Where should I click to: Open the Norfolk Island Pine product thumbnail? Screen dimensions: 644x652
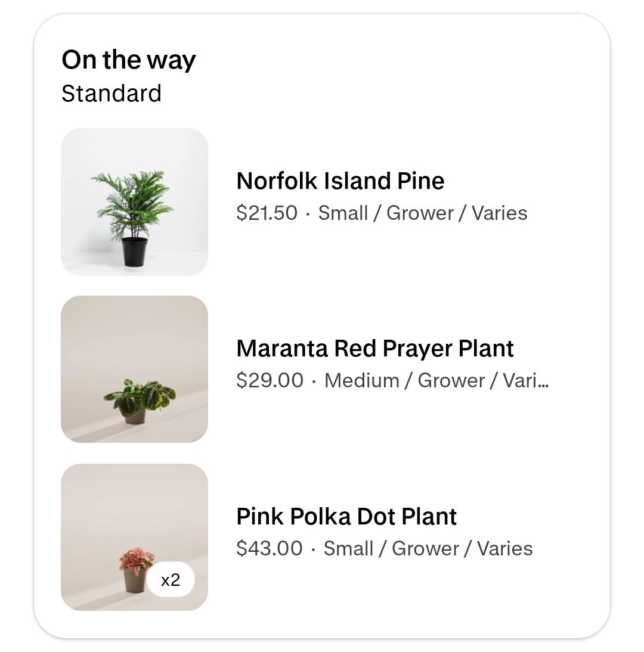pos(134,201)
